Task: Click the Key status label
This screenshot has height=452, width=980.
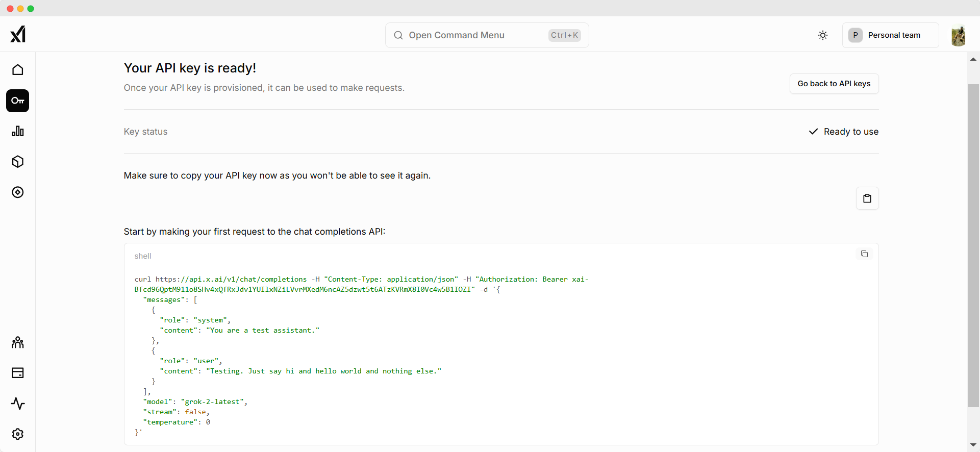Action: 145,132
